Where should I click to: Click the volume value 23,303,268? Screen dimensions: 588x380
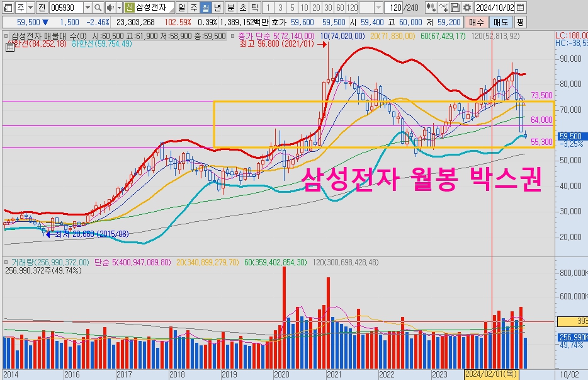pyautogui.click(x=135, y=22)
